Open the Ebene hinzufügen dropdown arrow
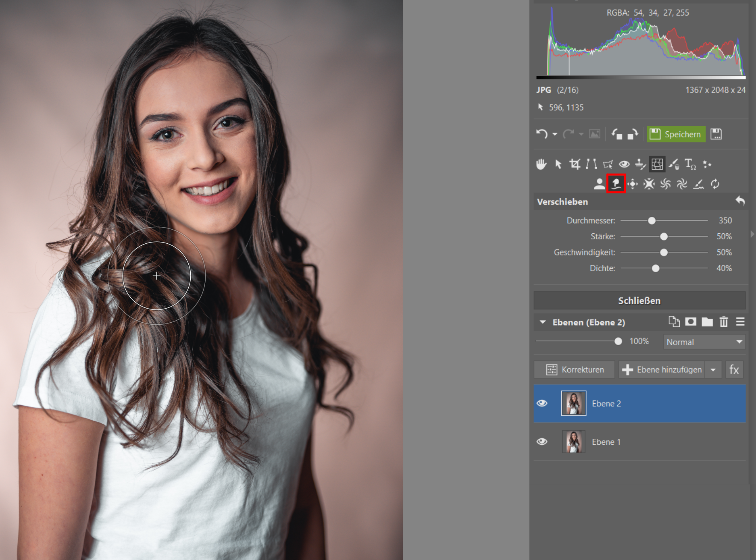Viewport: 756px width, 560px height. click(x=713, y=370)
